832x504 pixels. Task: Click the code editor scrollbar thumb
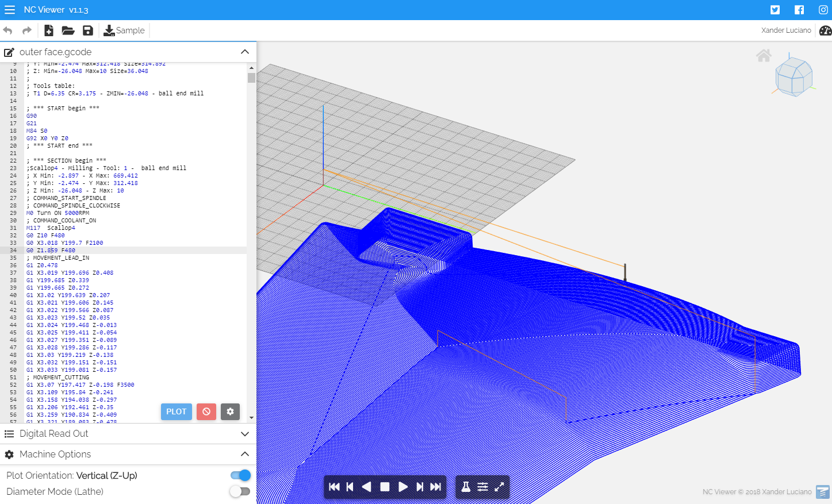[x=251, y=78]
